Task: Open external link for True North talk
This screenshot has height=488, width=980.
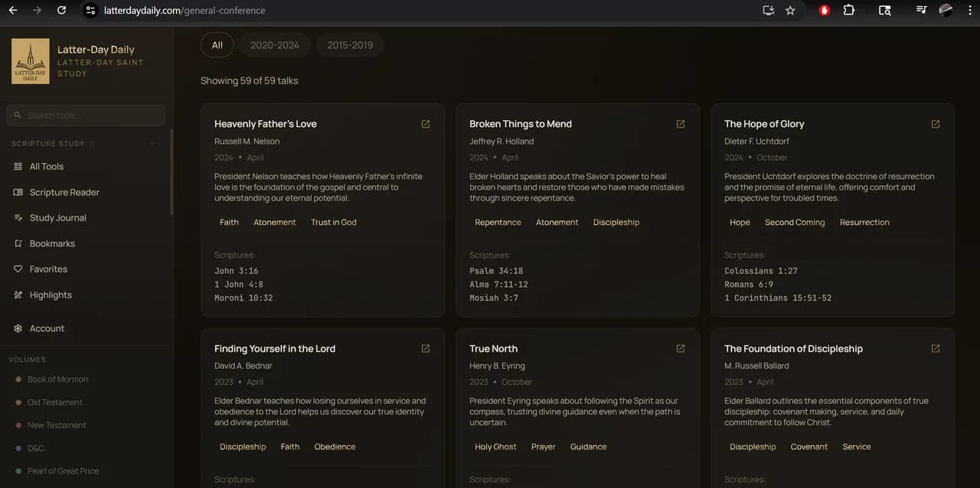Action: (681, 349)
